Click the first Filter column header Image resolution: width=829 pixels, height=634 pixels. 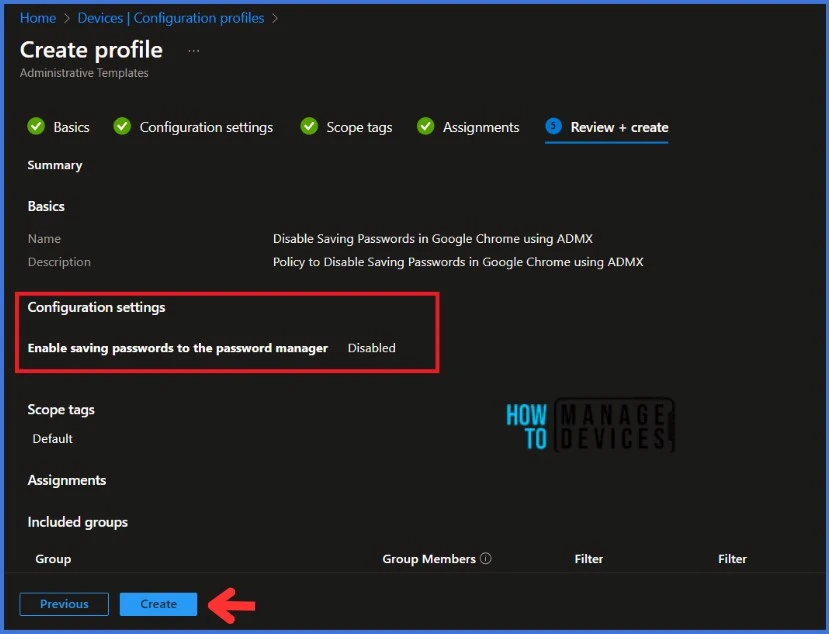[588, 559]
